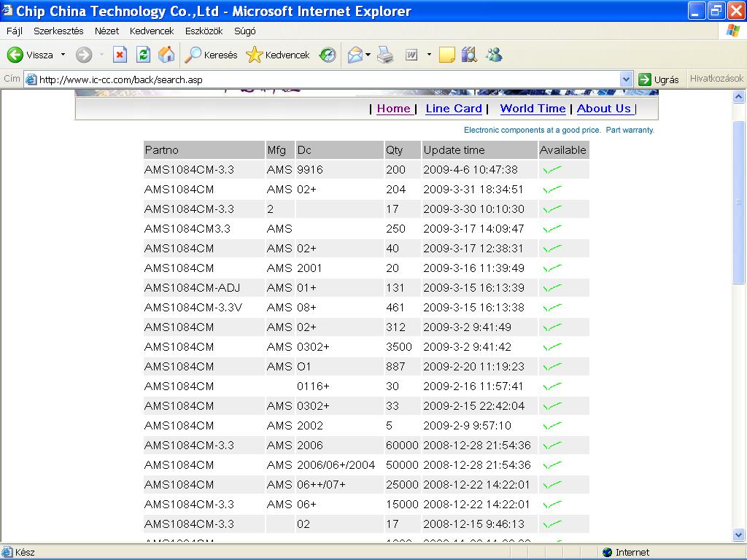This screenshot has width=747, height=560.
Task: Click part number AMS1084CM-ADJ
Action: tap(192, 287)
